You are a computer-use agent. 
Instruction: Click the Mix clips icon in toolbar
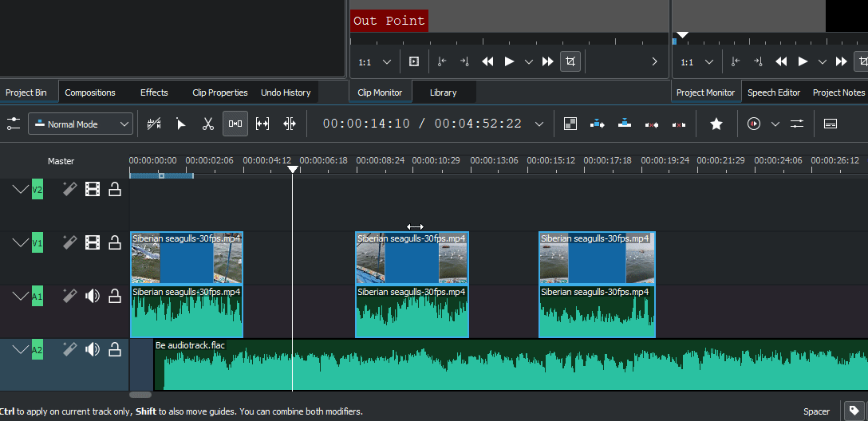[570, 124]
